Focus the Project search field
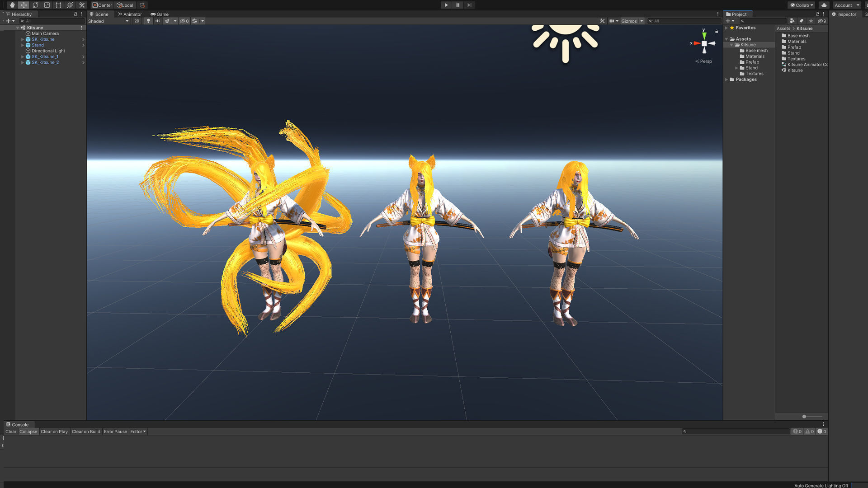This screenshot has height=488, width=868. point(764,21)
